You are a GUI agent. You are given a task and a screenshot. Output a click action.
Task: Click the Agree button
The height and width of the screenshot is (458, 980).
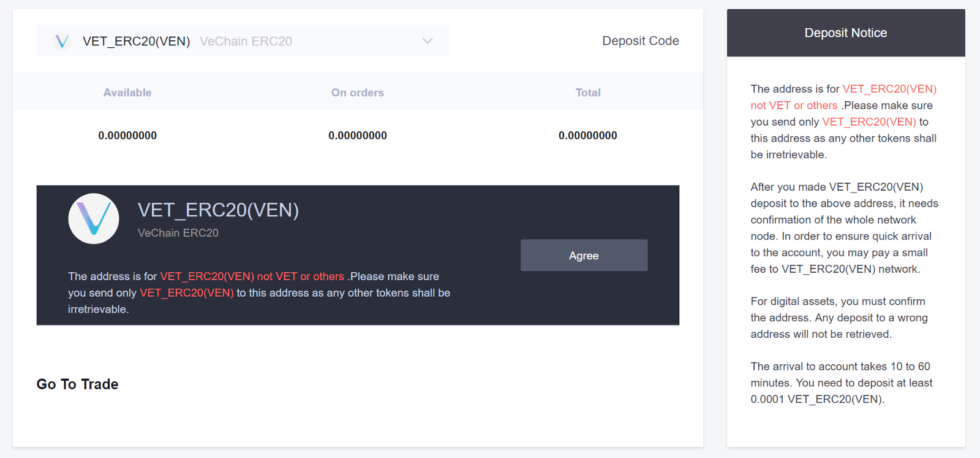click(584, 255)
